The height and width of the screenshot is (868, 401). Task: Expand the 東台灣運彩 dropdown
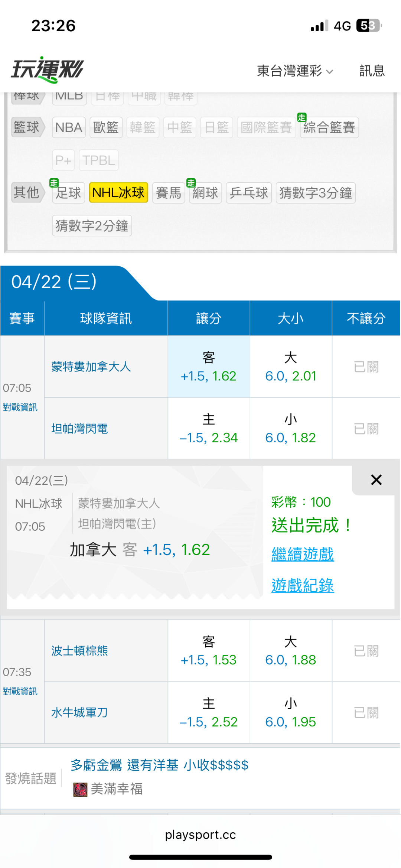tap(295, 71)
